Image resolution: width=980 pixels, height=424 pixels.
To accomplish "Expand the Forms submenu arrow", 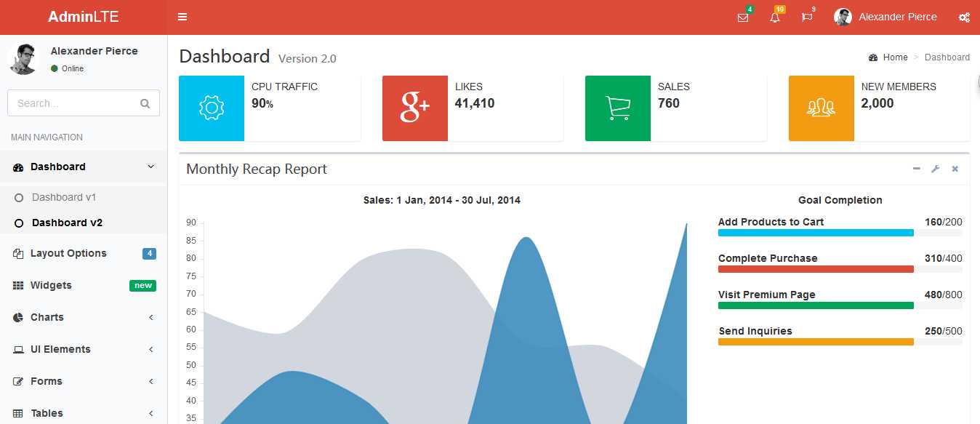I will coord(151,381).
